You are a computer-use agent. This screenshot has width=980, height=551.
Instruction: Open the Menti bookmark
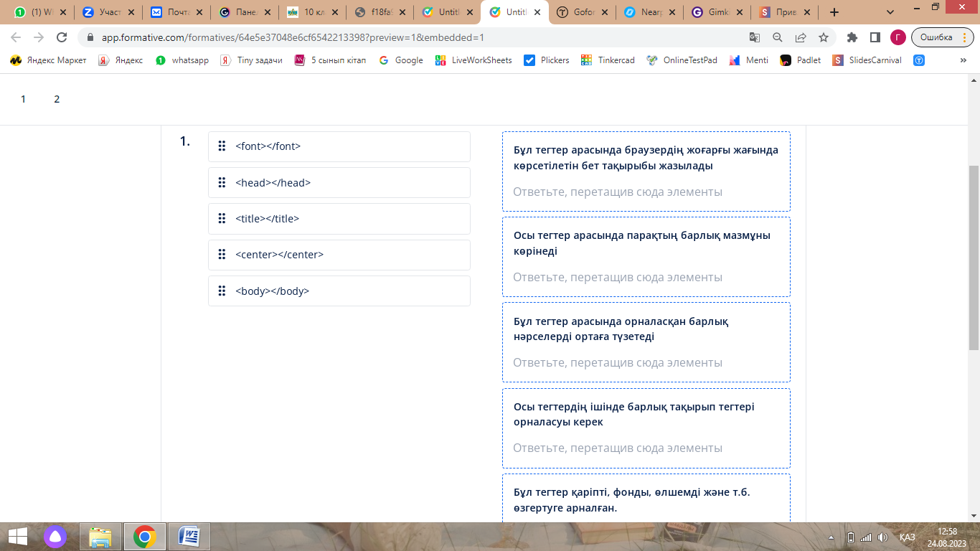tap(748, 60)
